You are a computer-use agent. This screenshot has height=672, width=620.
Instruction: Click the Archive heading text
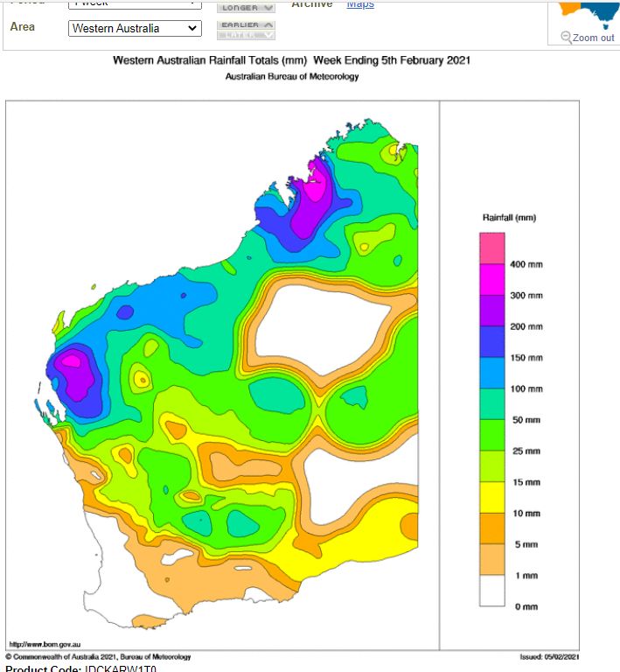click(x=312, y=4)
